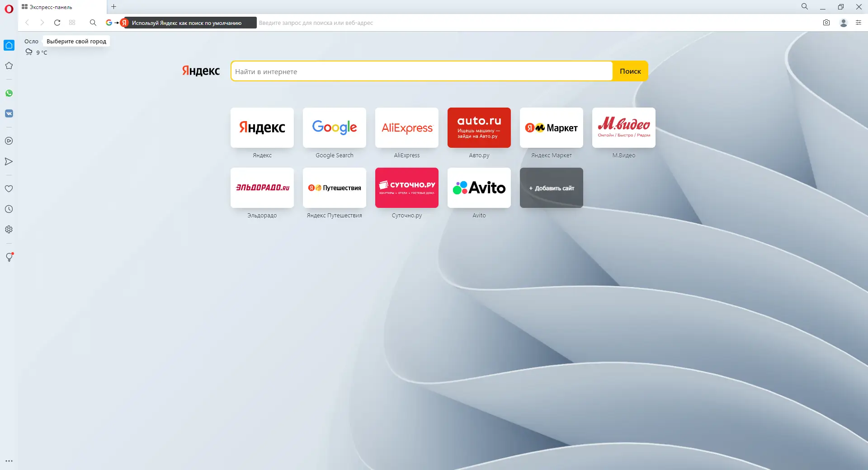
Task: Click the 'Добавить сайт' tile
Action: click(552, 188)
